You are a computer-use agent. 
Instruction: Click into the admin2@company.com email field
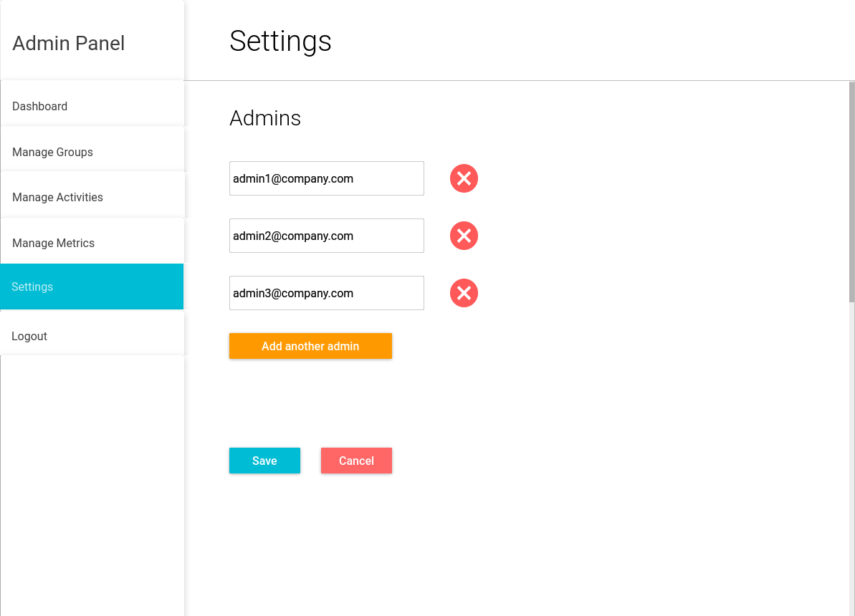(326, 236)
